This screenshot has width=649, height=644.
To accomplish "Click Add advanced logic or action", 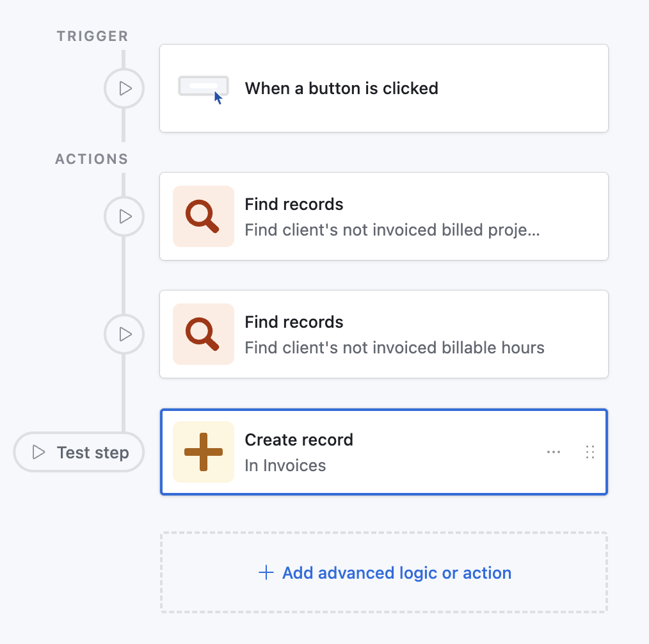I will [x=396, y=573].
